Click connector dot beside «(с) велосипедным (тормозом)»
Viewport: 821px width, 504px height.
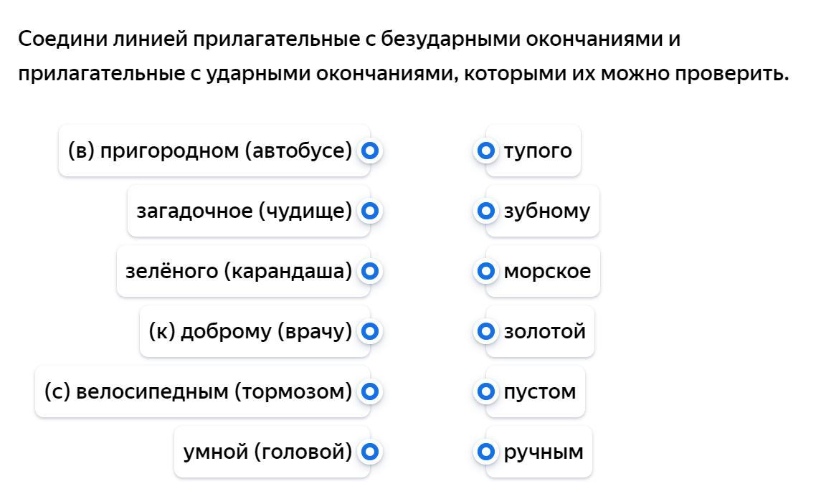(x=369, y=392)
